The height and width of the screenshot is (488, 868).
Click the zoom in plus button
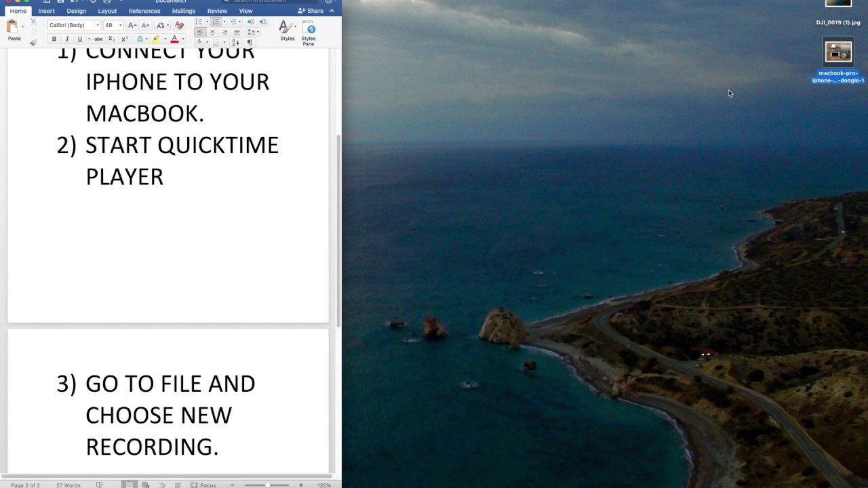(301, 485)
